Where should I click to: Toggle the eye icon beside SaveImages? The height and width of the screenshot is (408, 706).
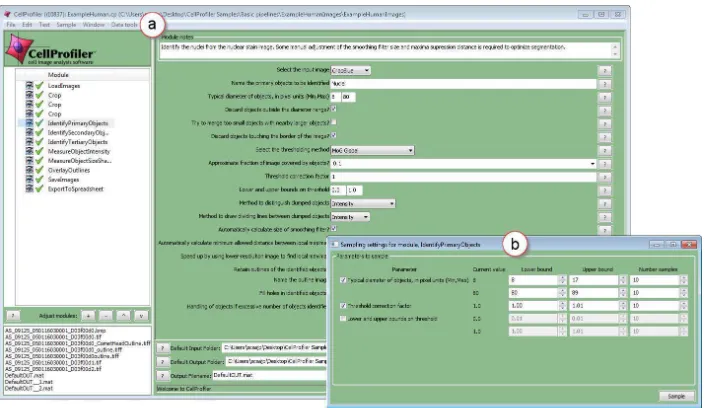[29, 179]
